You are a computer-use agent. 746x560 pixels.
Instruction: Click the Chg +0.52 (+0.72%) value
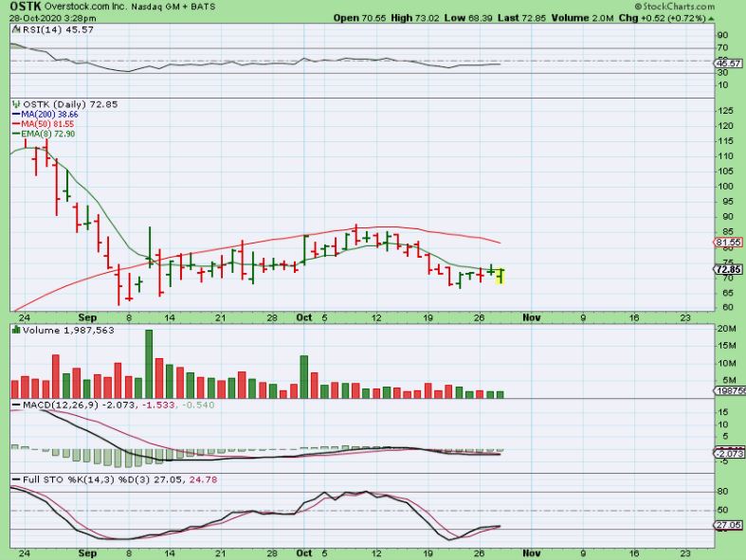[662, 18]
